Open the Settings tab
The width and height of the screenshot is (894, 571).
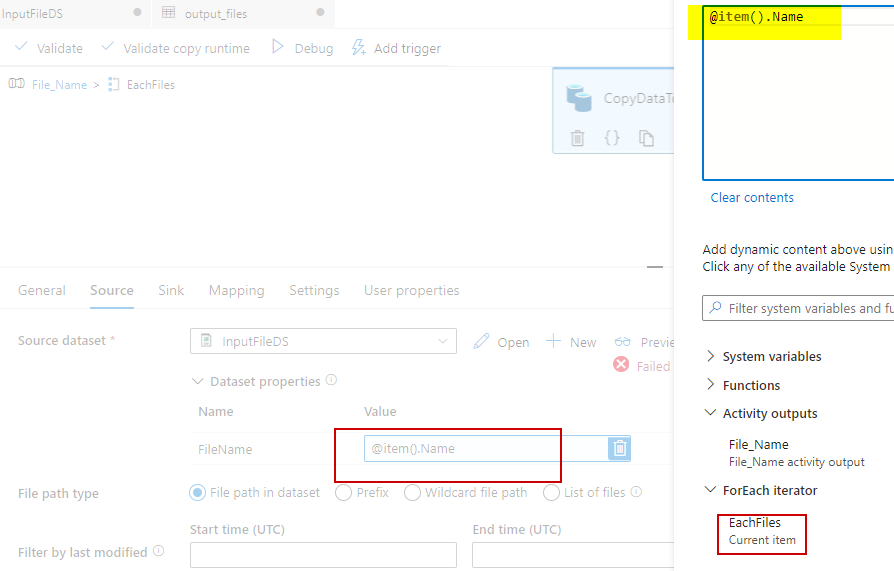314,290
